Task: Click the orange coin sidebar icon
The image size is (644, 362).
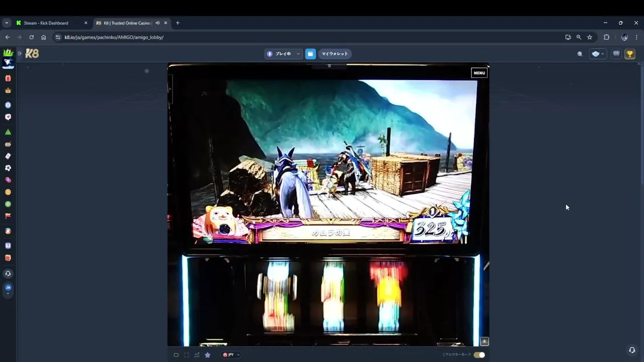Action: (8, 192)
